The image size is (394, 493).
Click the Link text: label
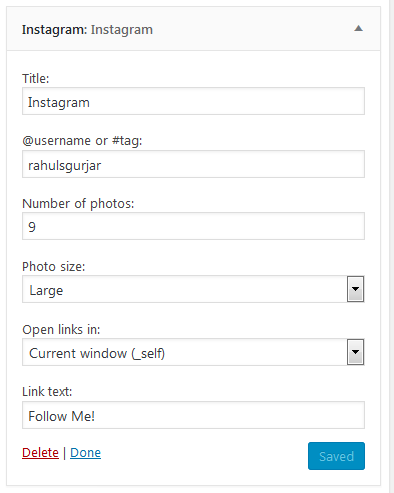point(47,392)
